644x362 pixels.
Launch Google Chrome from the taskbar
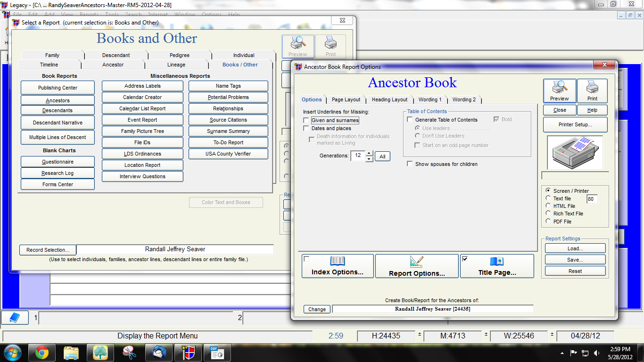point(42,353)
